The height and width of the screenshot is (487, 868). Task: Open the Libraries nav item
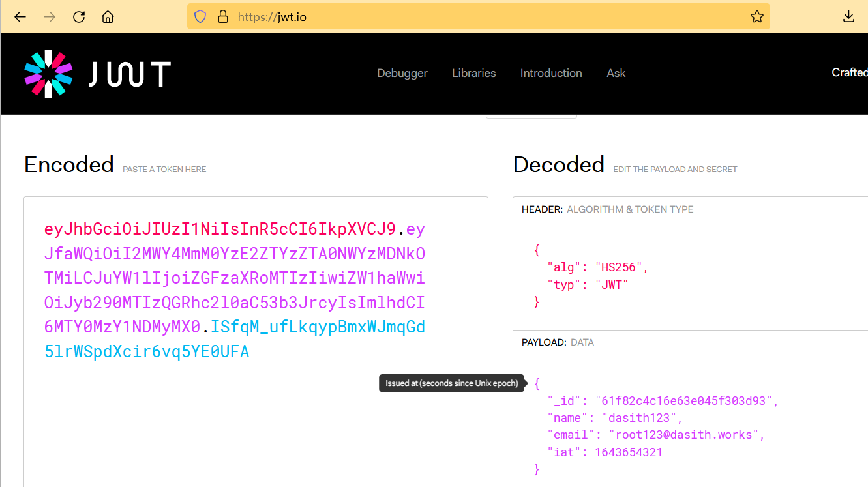click(473, 73)
